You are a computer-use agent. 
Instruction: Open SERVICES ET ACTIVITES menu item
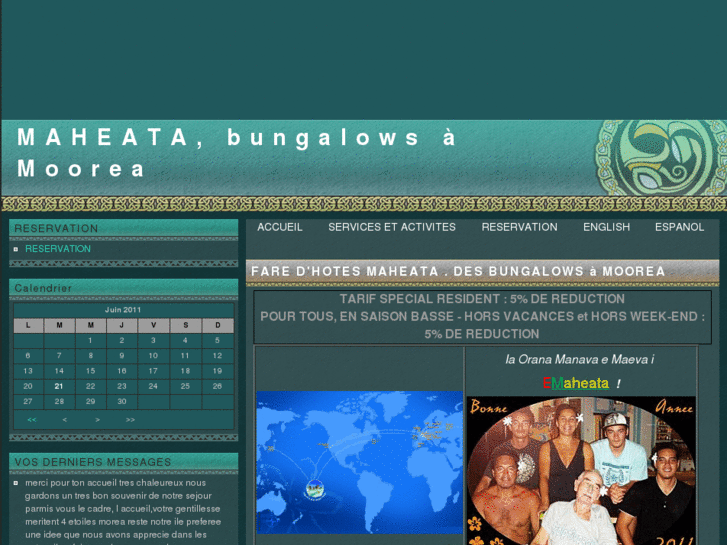click(392, 227)
